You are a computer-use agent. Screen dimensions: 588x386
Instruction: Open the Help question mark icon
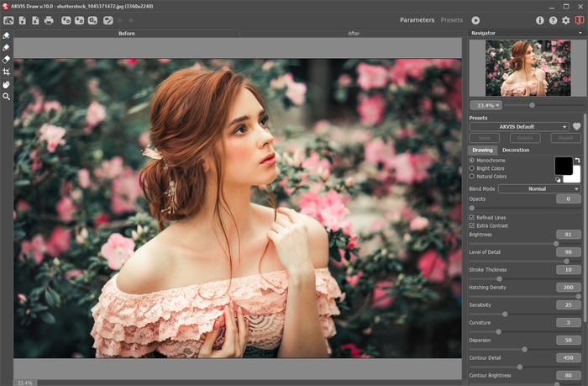click(x=553, y=20)
